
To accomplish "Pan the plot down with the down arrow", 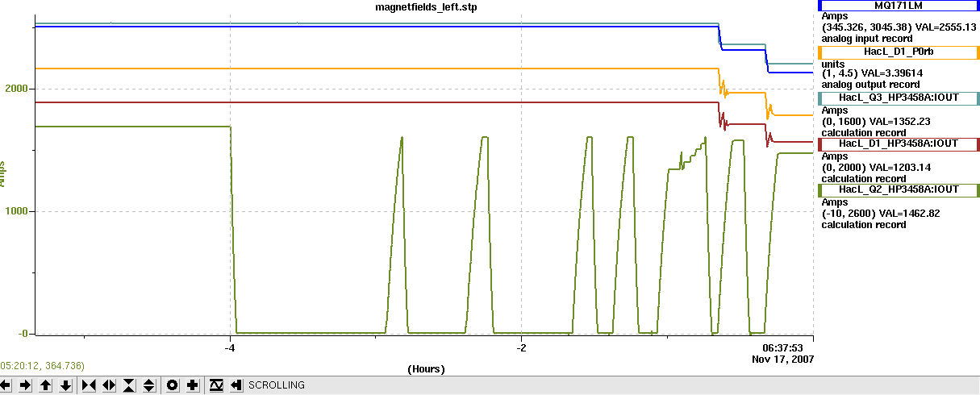I will click(66, 385).
